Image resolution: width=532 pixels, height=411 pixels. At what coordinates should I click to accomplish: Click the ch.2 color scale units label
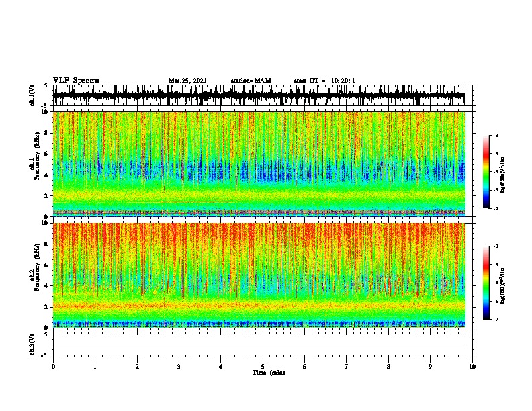[503, 286]
